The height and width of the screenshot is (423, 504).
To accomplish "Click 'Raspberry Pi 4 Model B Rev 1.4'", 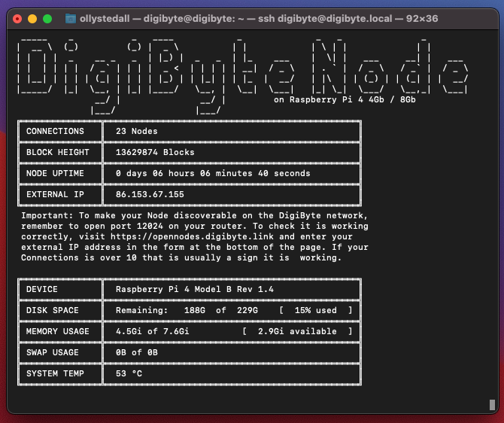I will click(195, 289).
